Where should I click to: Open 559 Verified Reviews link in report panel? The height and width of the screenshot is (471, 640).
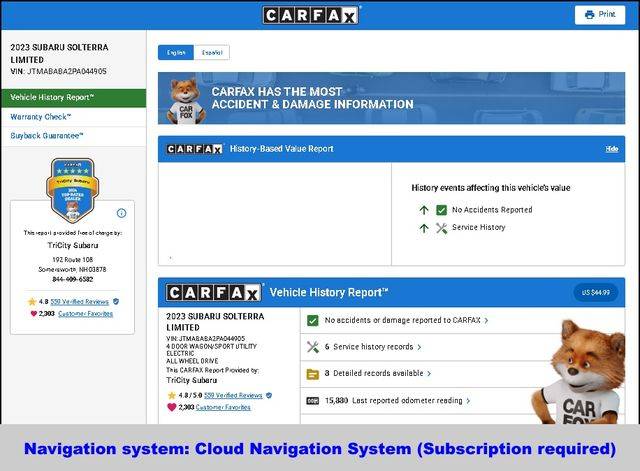pyautogui.click(x=233, y=395)
